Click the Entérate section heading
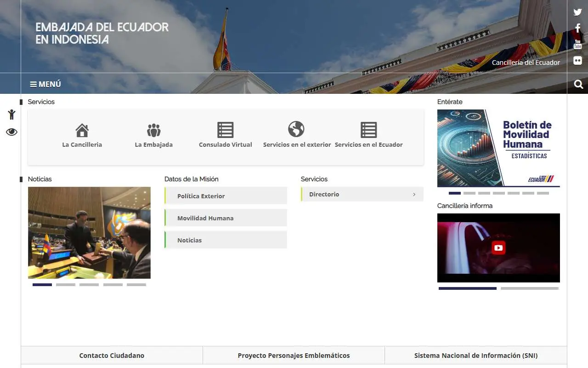Viewport: 588px width, 368px height. pos(450,102)
